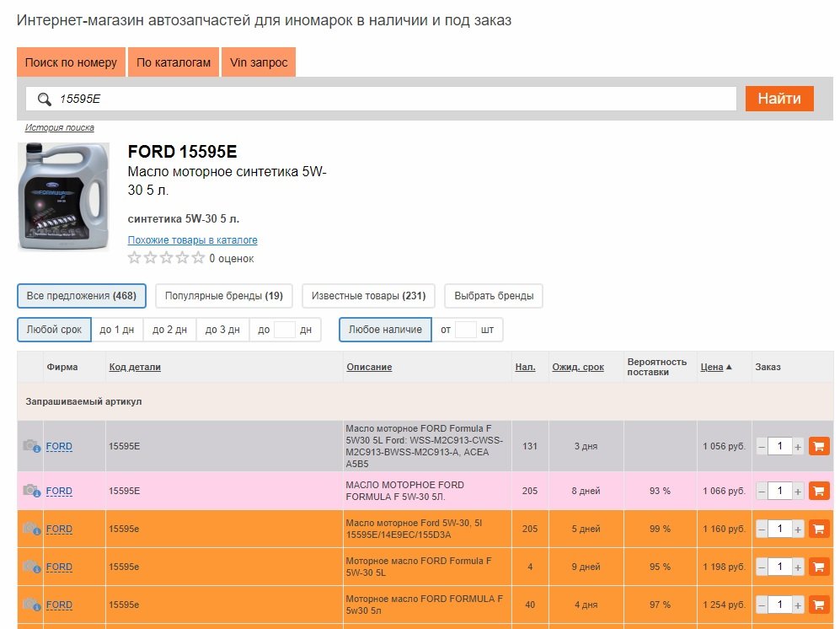Decrease quantity in the 1 066 руб. row

pyautogui.click(x=762, y=492)
